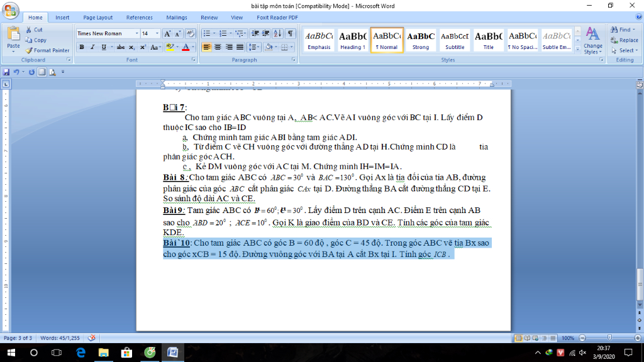Copy the selected text
The image size is (644, 362).
pyautogui.click(x=36, y=40)
